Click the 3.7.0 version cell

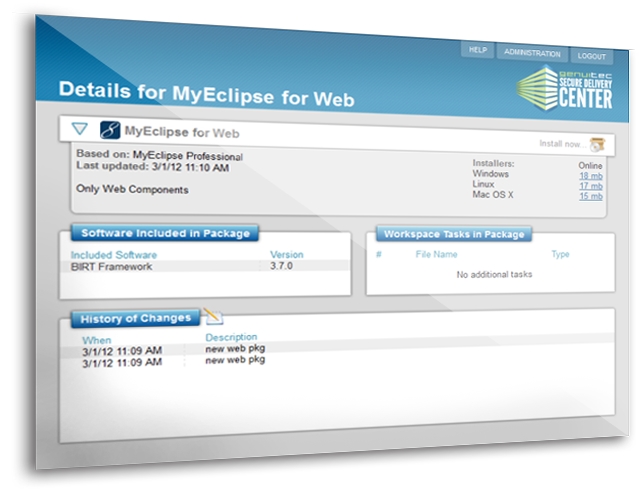tap(281, 266)
